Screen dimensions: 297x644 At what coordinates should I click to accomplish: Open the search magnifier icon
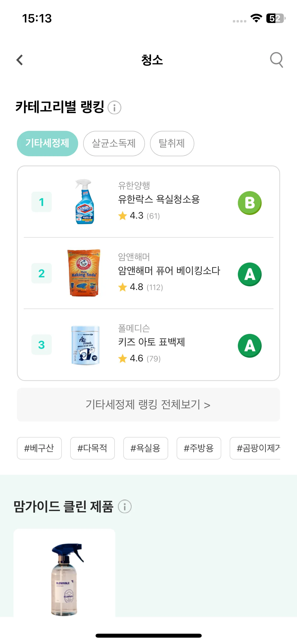click(276, 60)
